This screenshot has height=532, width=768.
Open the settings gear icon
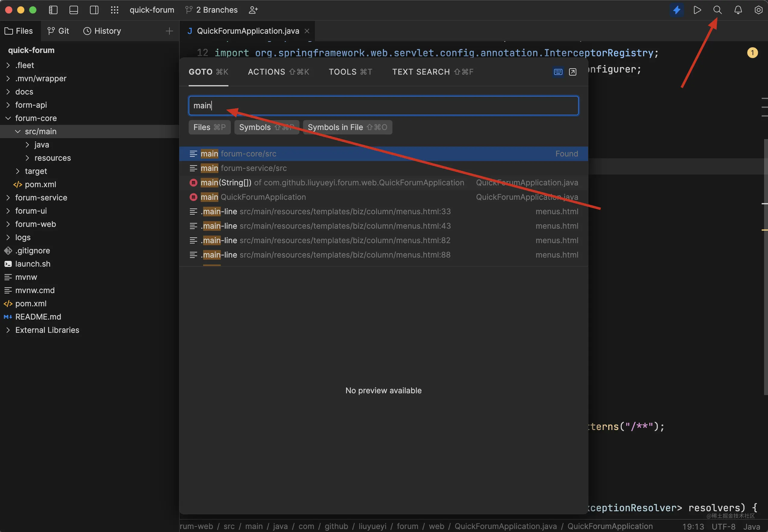pyautogui.click(x=758, y=10)
